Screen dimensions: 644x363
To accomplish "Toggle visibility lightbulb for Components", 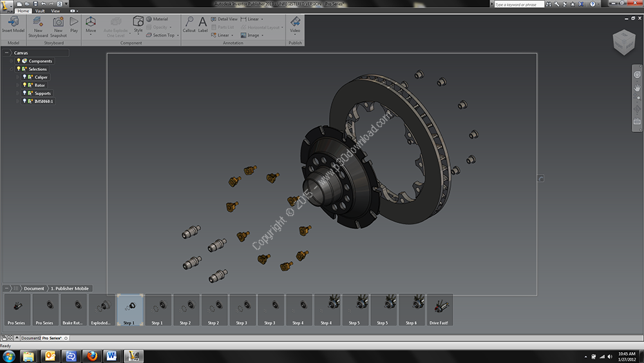I will coord(18,61).
